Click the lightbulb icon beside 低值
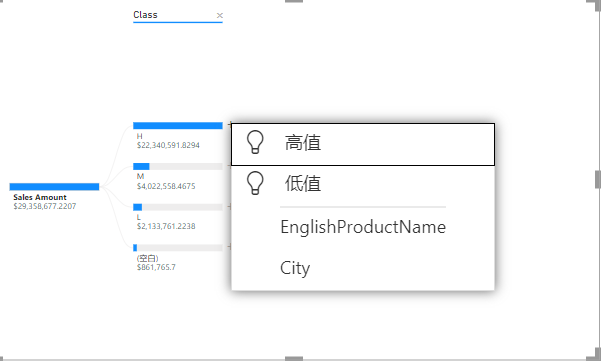 click(x=255, y=183)
